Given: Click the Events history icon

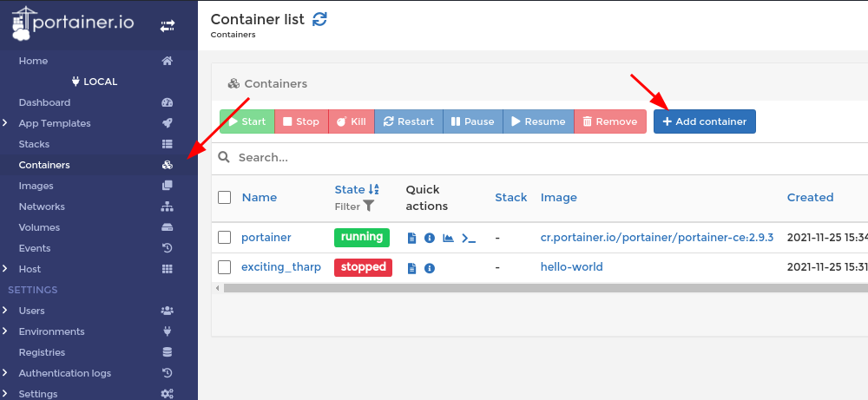Looking at the screenshot, I should 168,248.
